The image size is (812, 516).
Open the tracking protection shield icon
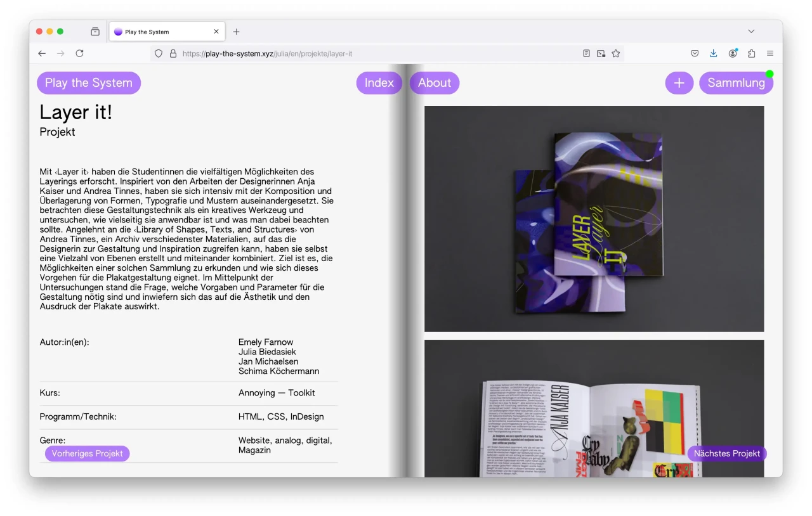click(159, 54)
